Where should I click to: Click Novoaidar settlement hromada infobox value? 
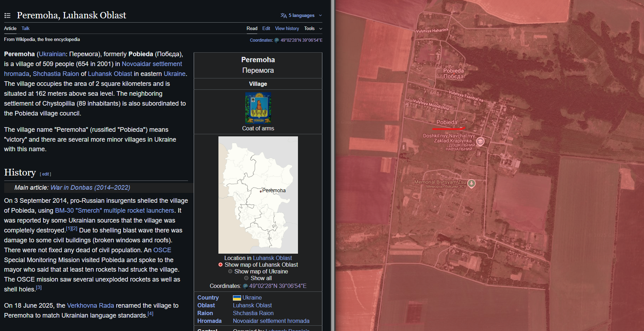[271, 321]
